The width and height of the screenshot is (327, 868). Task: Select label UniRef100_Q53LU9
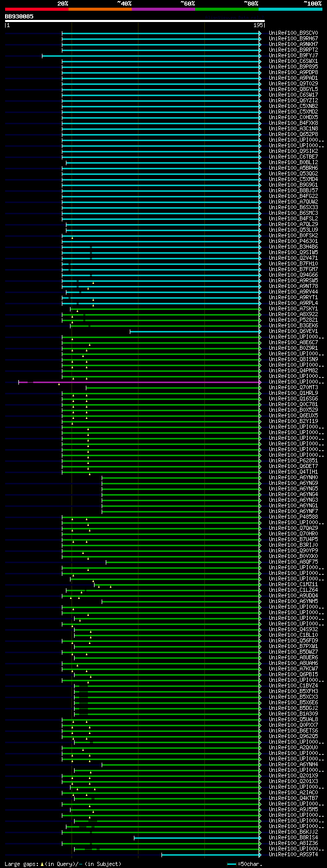tap(293, 230)
